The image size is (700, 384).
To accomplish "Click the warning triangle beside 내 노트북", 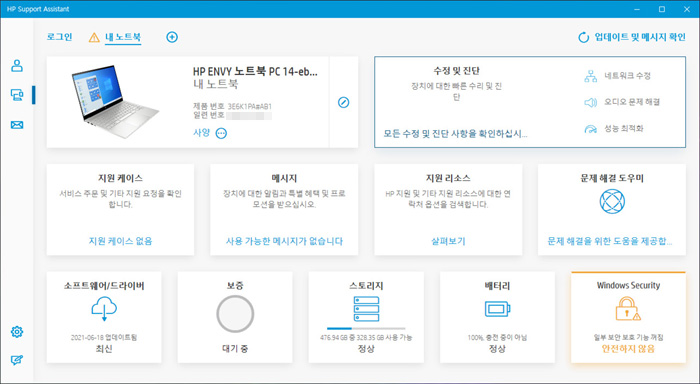I will (x=94, y=38).
